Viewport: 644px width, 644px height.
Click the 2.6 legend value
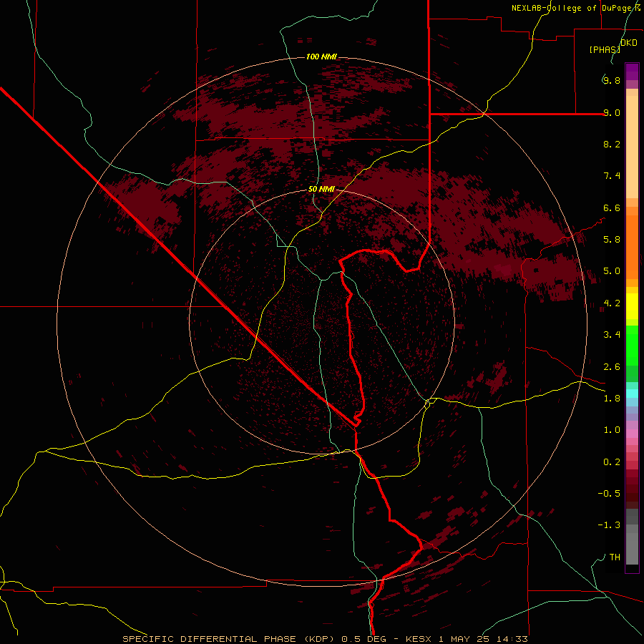611,367
